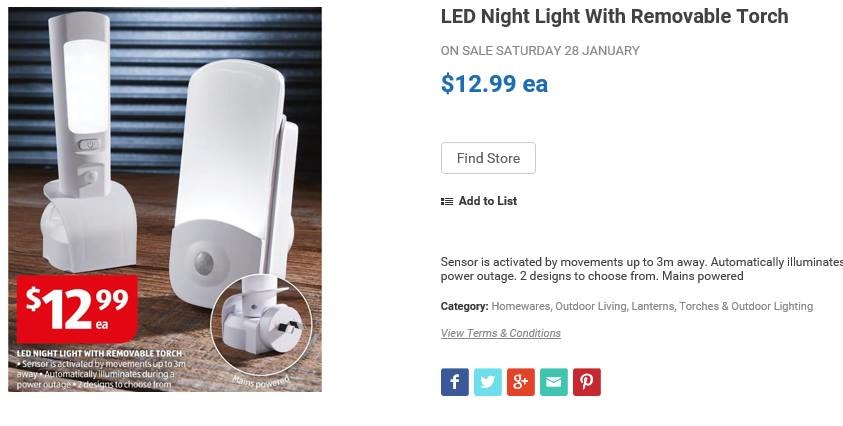The height and width of the screenshot is (426, 843).
Task: Click the red $12.99 price badge in photo
Action: (x=77, y=307)
